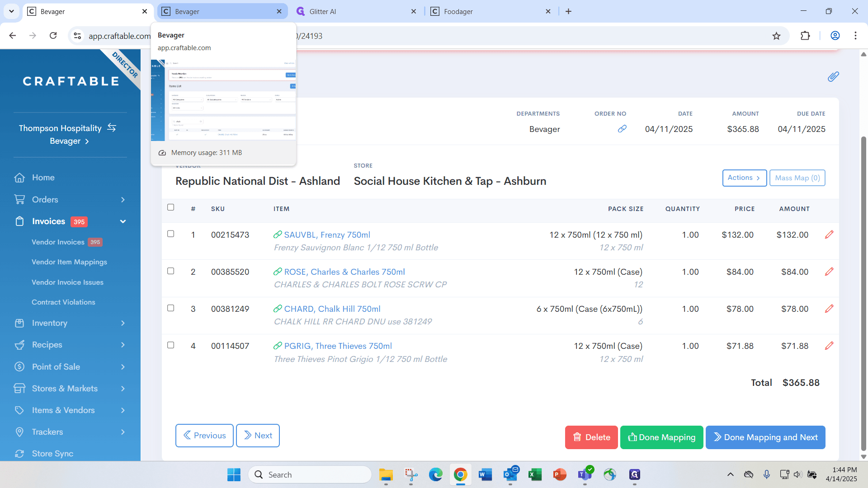Edit the PGRIG Three Thieves row pencil
Screen dimensions: 868x488
tap(829, 346)
